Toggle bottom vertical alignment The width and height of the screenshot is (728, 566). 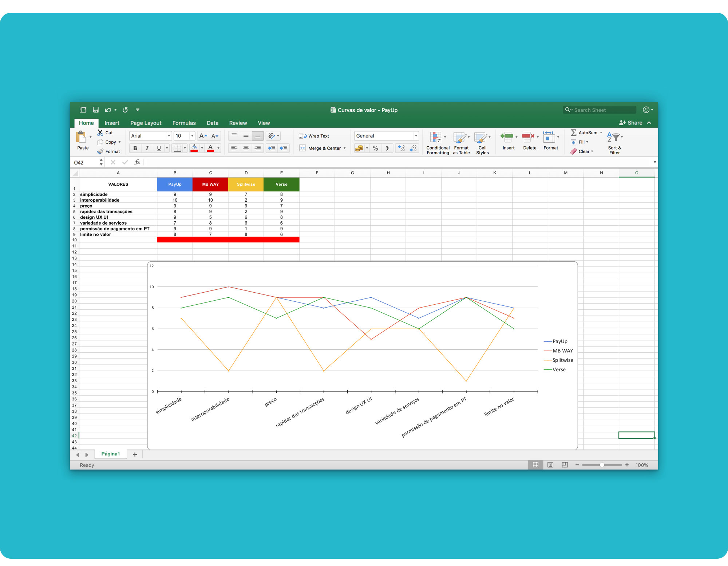(x=258, y=136)
